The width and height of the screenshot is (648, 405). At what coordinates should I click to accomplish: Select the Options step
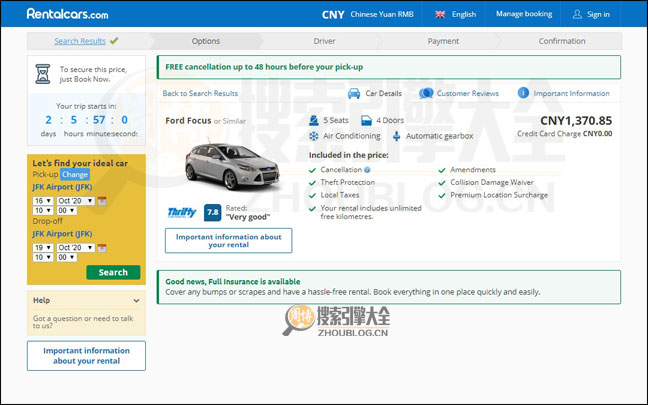click(206, 41)
